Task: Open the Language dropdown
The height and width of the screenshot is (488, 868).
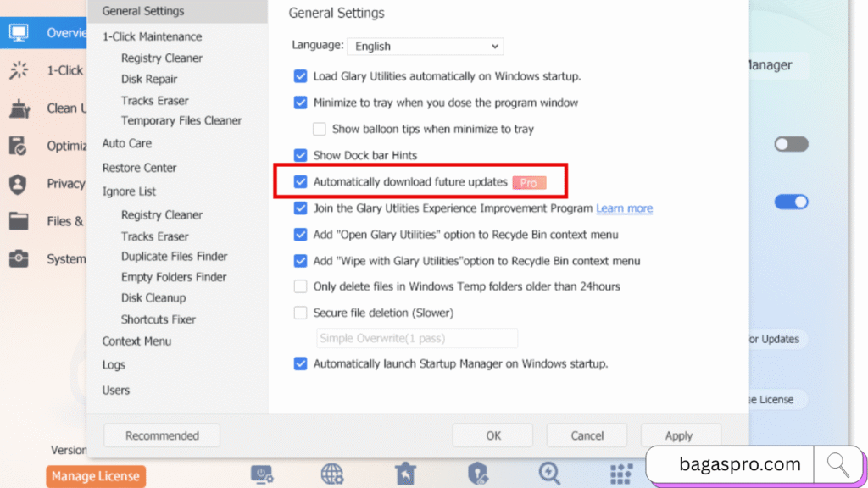Action: click(x=425, y=46)
